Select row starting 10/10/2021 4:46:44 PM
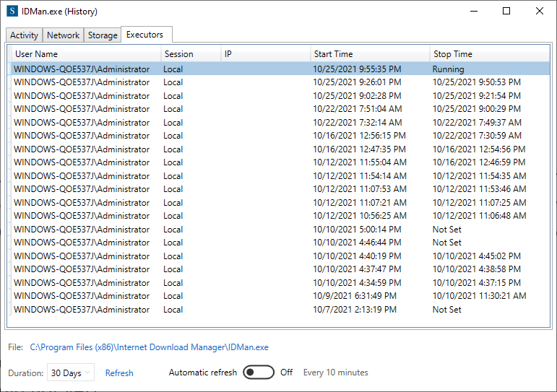This screenshot has width=557, height=392. coord(280,243)
